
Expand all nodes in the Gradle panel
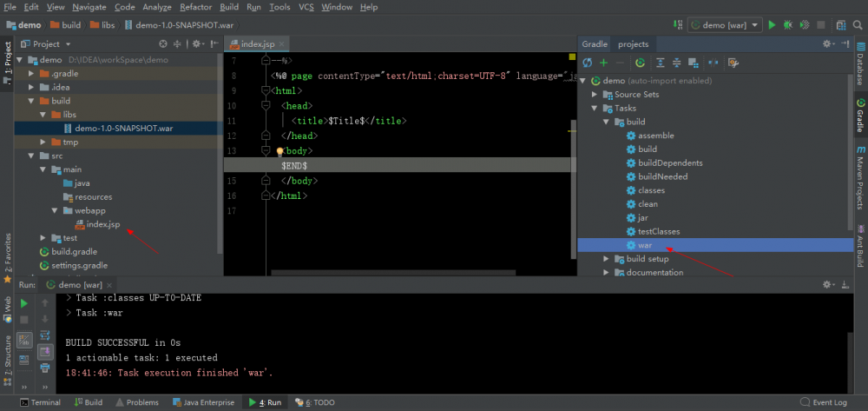click(661, 63)
